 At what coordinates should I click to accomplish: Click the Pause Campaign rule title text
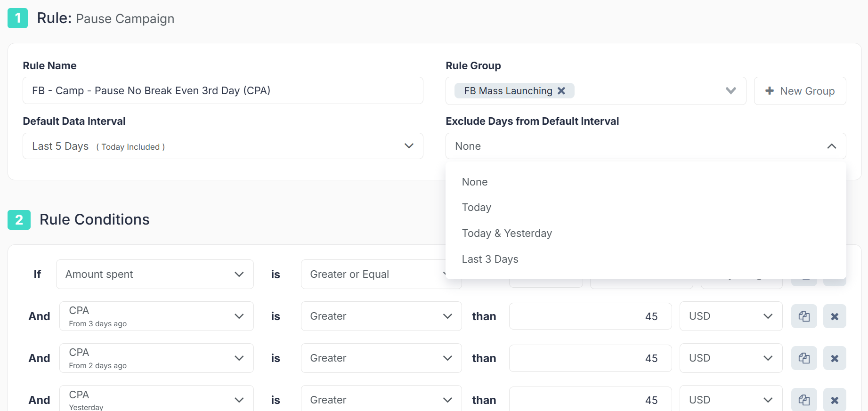tap(125, 19)
